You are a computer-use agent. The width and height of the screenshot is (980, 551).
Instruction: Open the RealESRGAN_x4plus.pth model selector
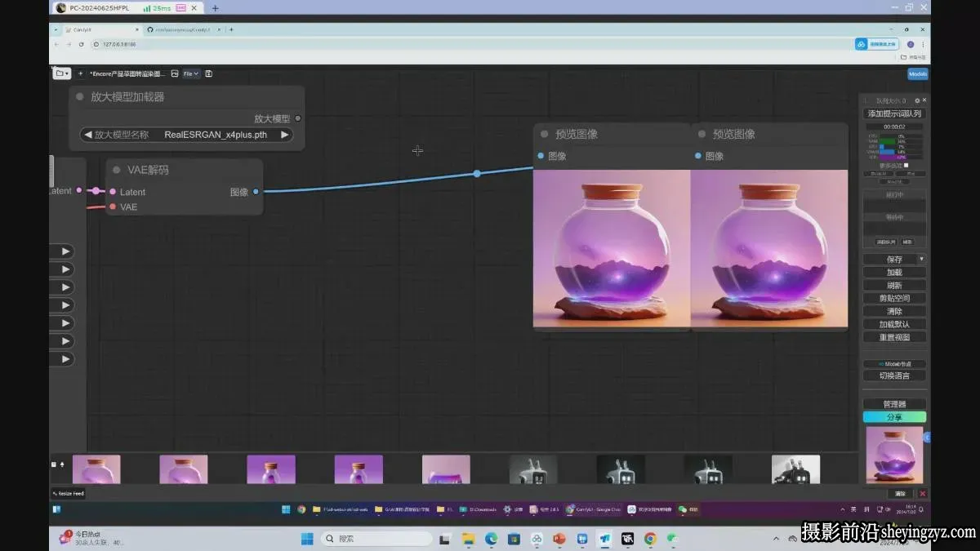pyautogui.click(x=186, y=135)
